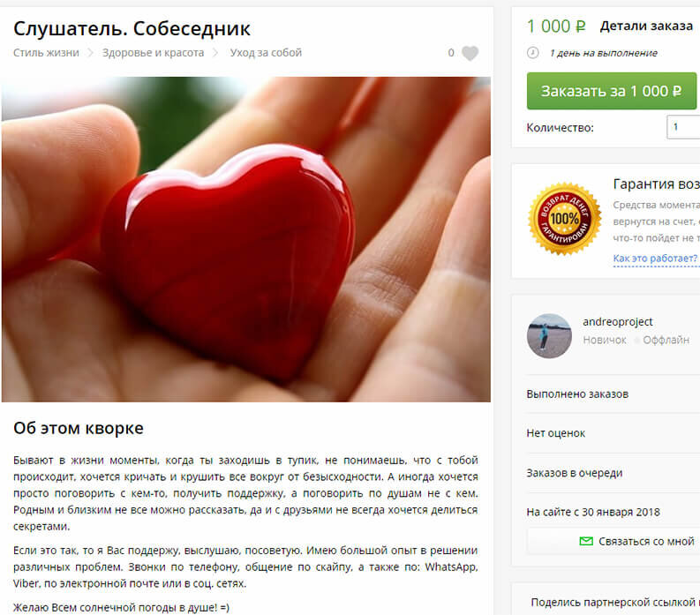Click the red heart kwork image

coord(246,239)
